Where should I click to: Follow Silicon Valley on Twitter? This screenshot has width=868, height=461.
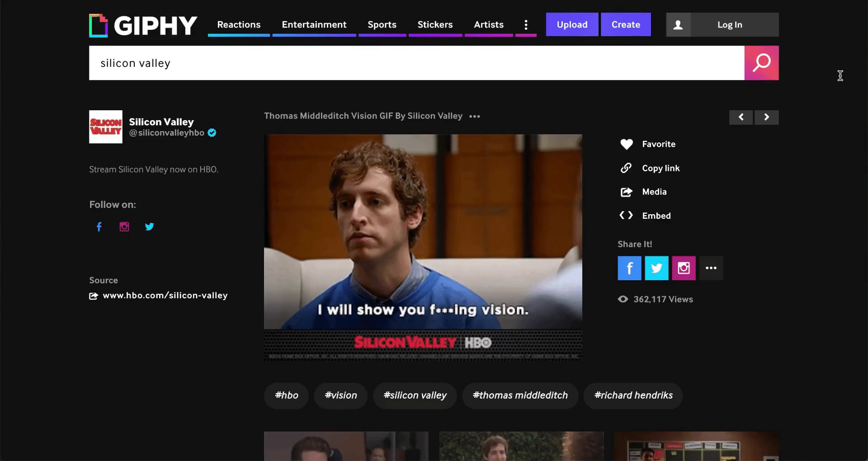[150, 226]
